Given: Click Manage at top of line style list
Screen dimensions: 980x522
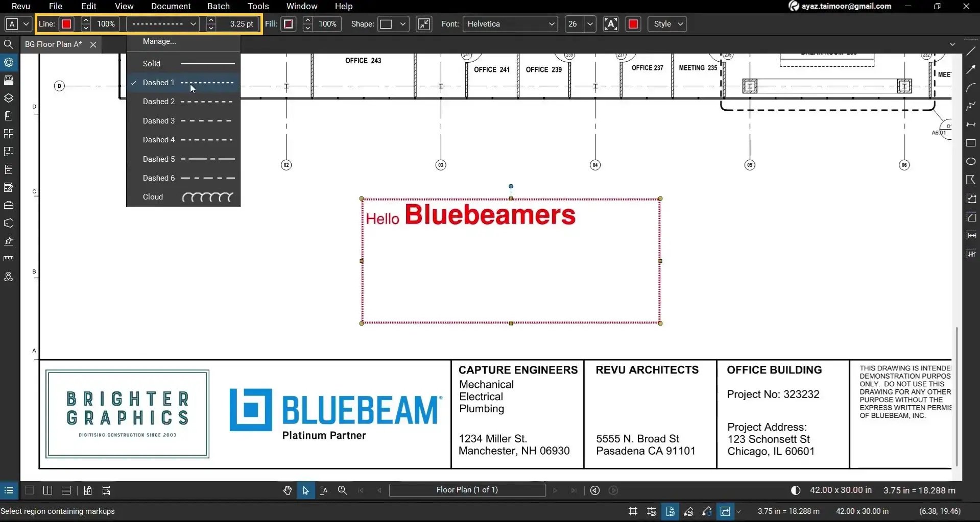Looking at the screenshot, I should coord(159,41).
